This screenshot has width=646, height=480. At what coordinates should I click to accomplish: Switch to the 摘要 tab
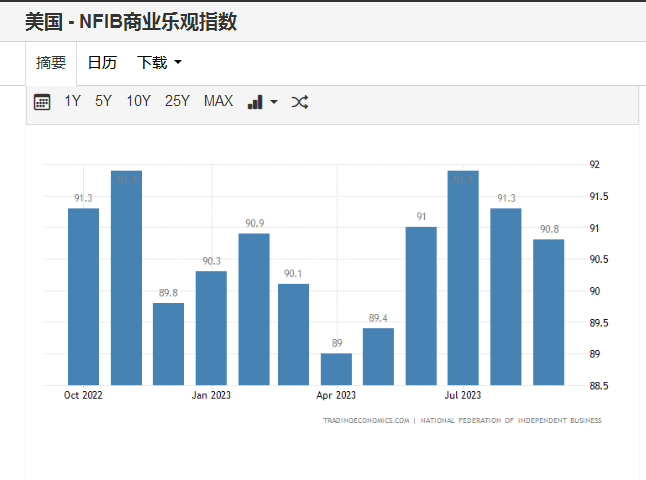tap(51, 63)
